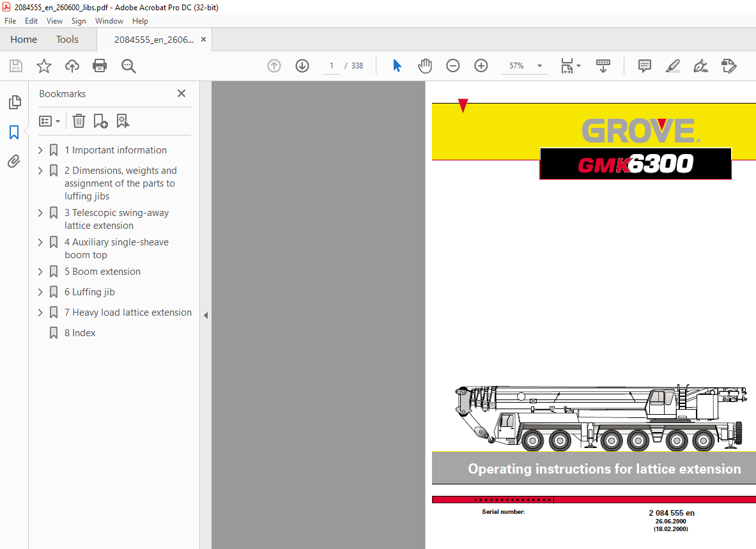Screen dimensions: 756x549
Task: Go to '6 Luffing jib' bookmark
Action: 89,292
